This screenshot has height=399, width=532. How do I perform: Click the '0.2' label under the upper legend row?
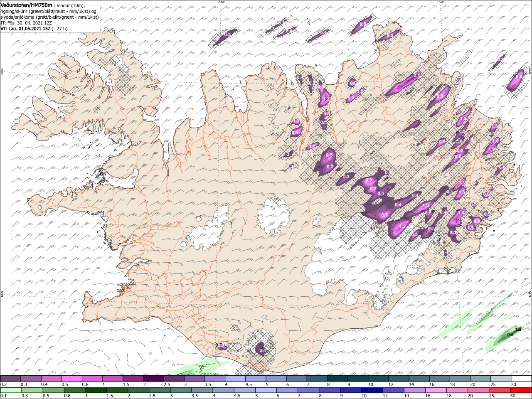click(x=3, y=384)
